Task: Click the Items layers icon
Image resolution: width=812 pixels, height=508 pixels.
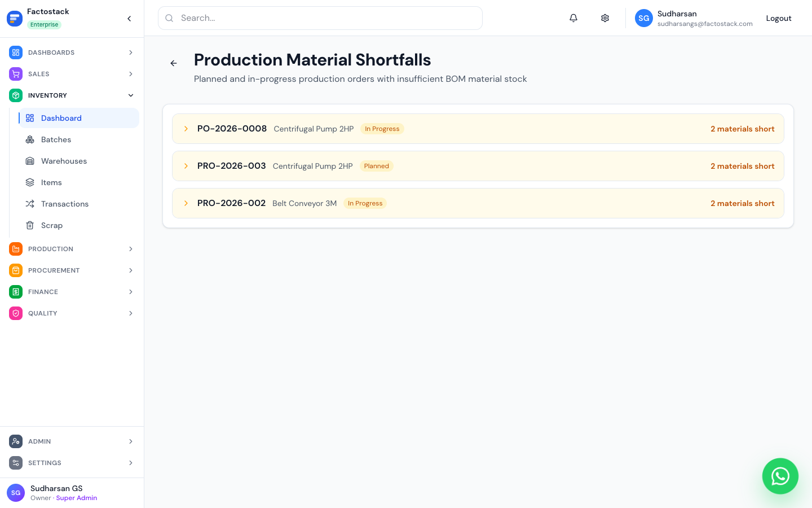Action: [30, 182]
